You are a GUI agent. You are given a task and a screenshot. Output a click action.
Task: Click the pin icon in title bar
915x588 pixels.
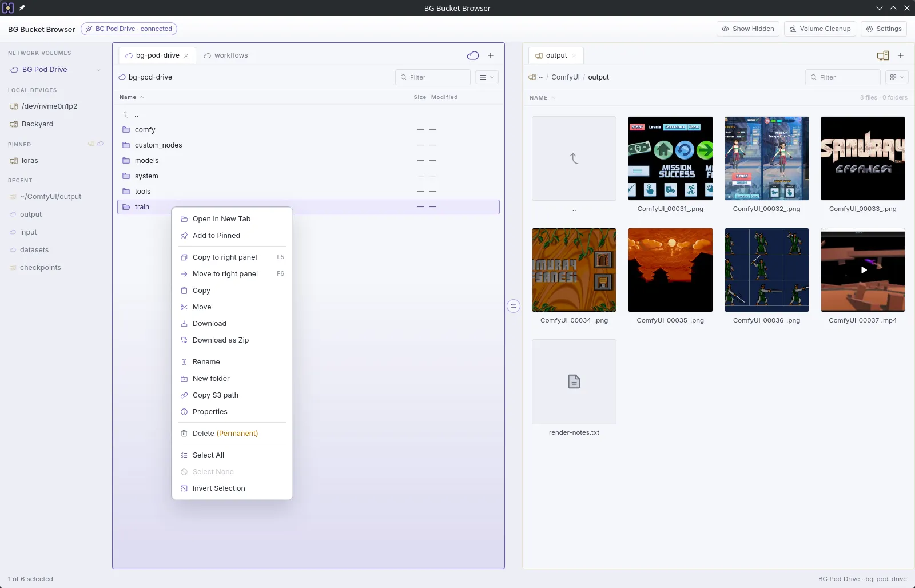[x=22, y=8]
